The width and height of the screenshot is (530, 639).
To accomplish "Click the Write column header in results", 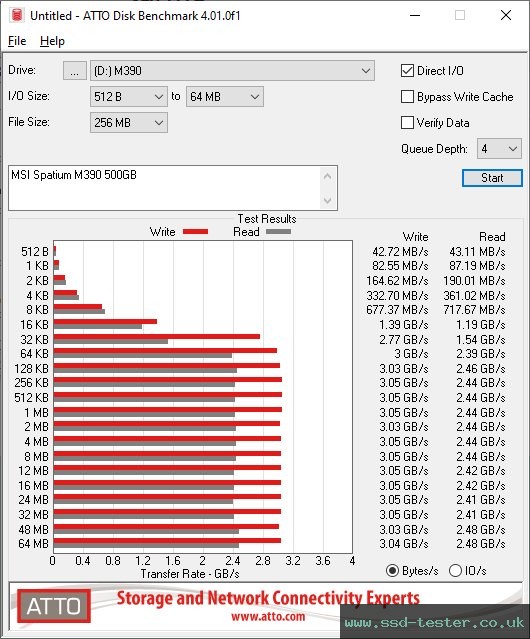I will click(x=416, y=237).
